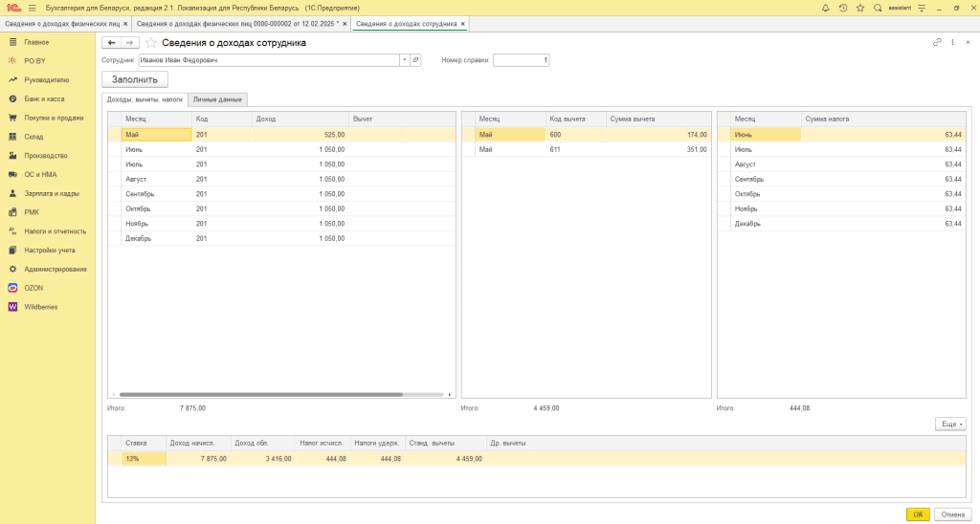Open Налоги и отчетность section
Image resolution: width=980 pixels, height=524 pixels.
(x=55, y=231)
